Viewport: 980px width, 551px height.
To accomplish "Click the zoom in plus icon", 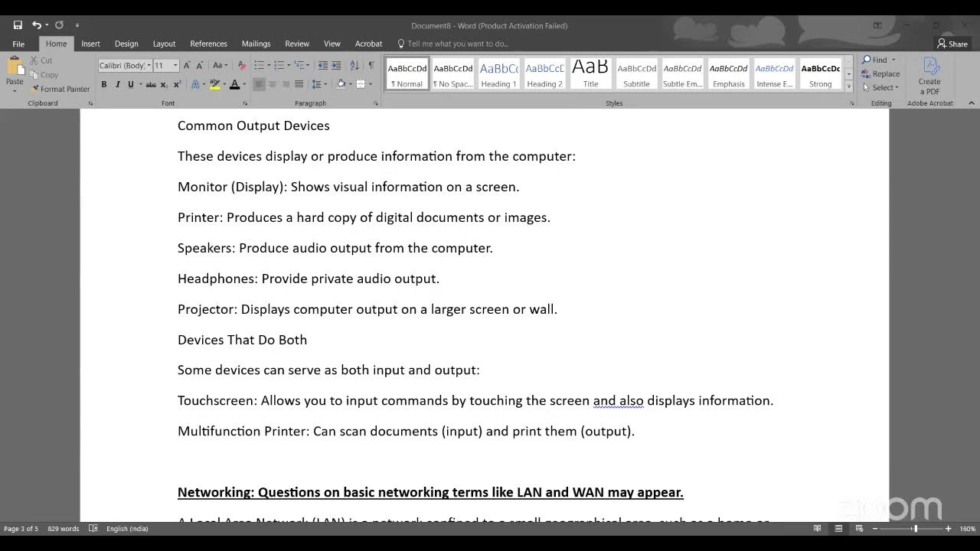I will (948, 529).
